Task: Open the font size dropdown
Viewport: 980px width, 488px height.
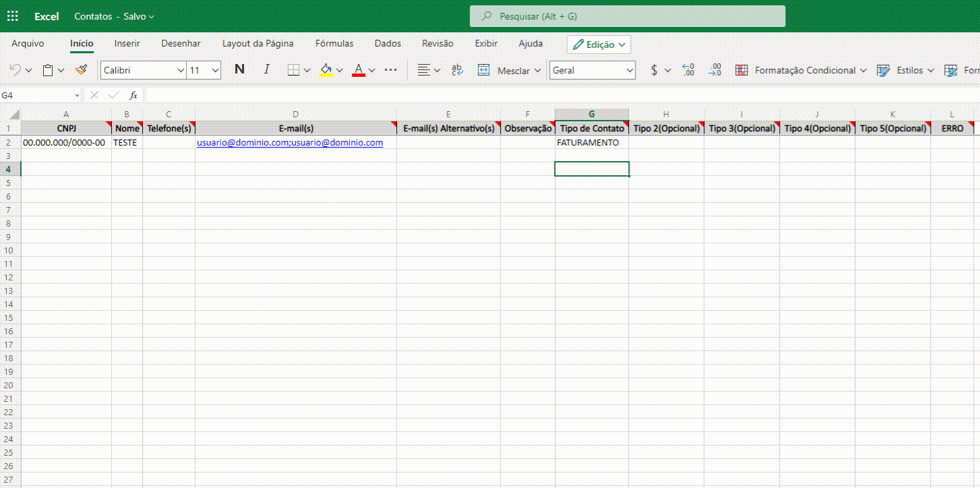Action: (x=215, y=70)
